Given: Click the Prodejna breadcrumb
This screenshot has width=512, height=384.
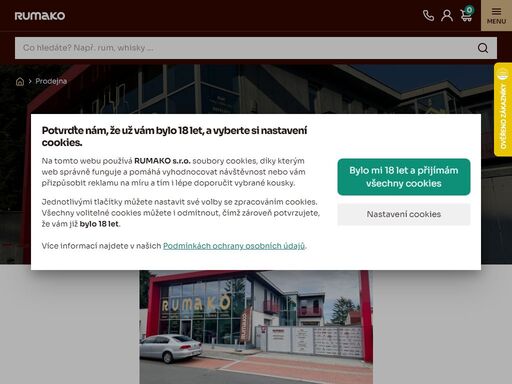Looking at the screenshot, I should point(51,81).
